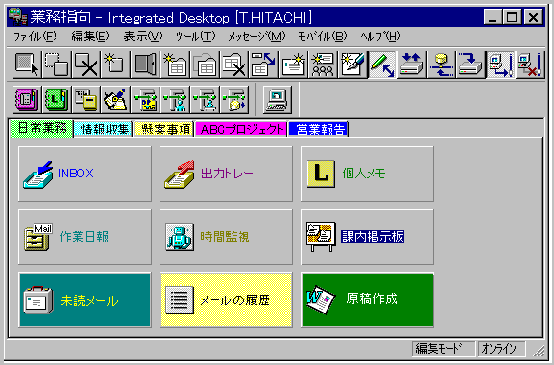
Task: Switch to the 情報収集 tab
Action: click(104, 129)
